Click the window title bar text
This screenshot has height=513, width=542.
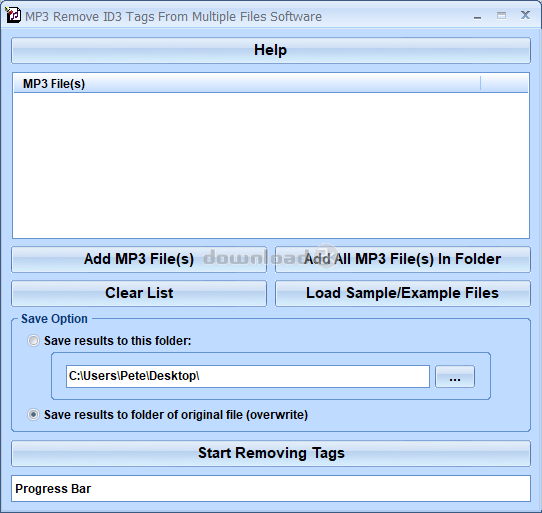click(173, 17)
